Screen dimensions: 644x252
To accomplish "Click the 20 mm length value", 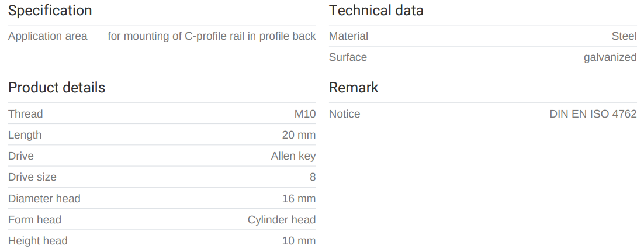I will point(299,135).
